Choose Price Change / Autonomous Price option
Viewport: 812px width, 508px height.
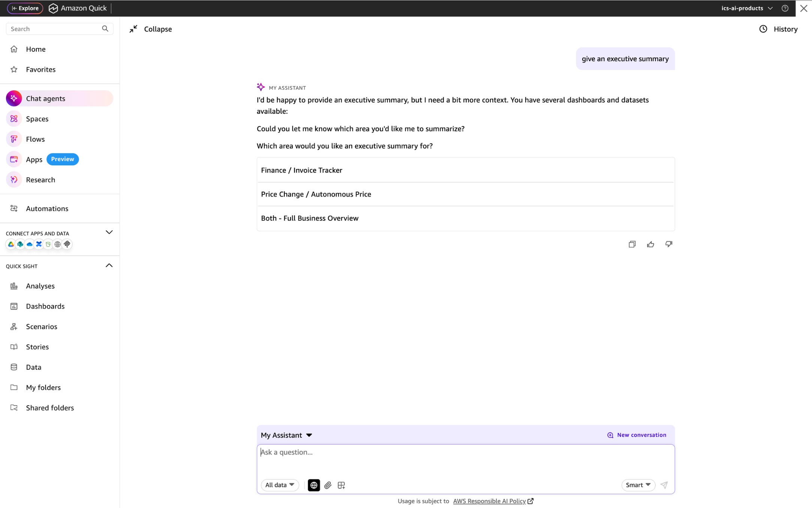[x=465, y=194]
